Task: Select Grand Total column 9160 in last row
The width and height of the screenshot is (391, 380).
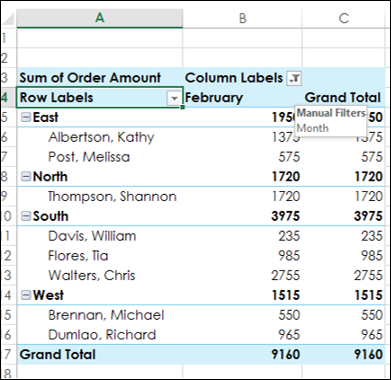Action: click(x=368, y=354)
